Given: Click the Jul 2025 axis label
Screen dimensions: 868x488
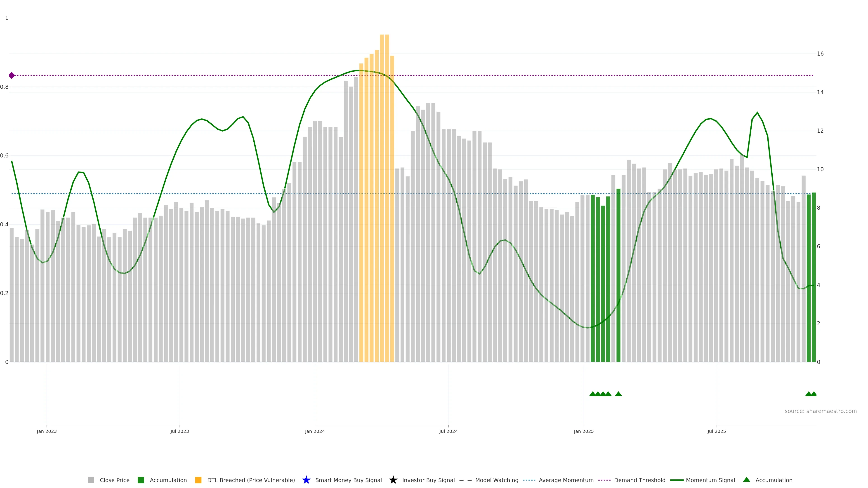Looking at the screenshot, I should coord(716,431).
